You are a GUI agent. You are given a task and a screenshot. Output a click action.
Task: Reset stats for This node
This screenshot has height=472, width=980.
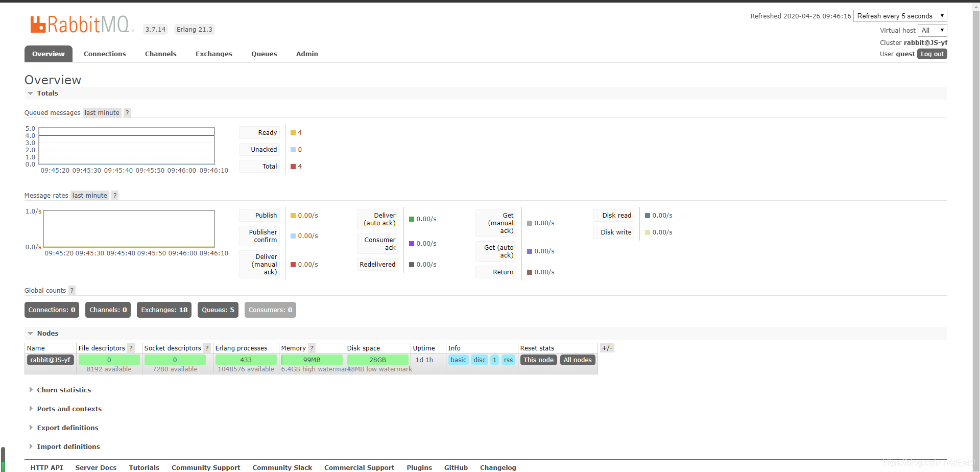pos(538,360)
